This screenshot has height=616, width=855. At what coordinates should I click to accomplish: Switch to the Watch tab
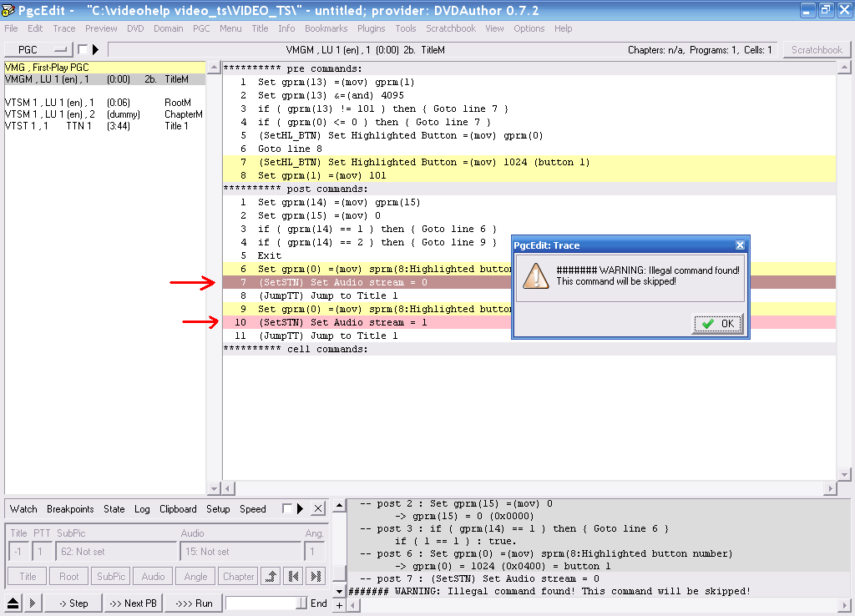click(23, 509)
